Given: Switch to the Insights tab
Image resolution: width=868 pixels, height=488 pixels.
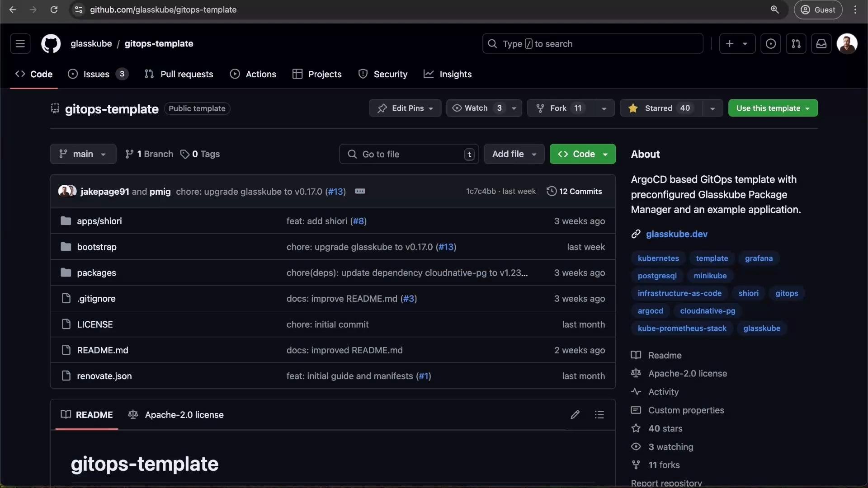Looking at the screenshot, I should tap(448, 74).
